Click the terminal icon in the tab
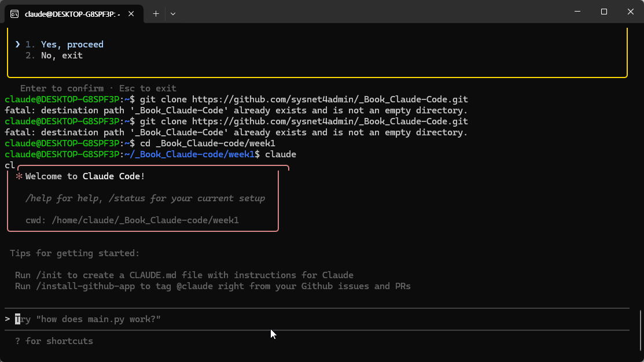The image size is (644, 362). [14, 14]
